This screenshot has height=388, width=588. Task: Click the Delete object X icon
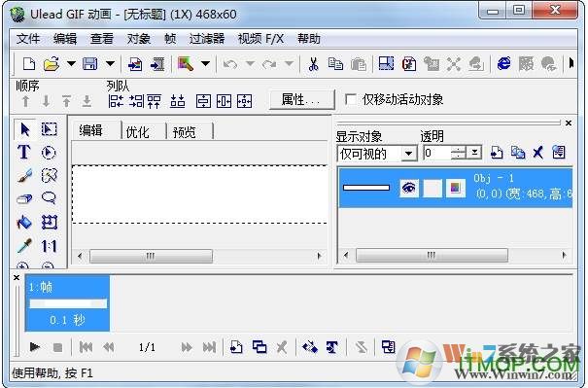(538, 153)
